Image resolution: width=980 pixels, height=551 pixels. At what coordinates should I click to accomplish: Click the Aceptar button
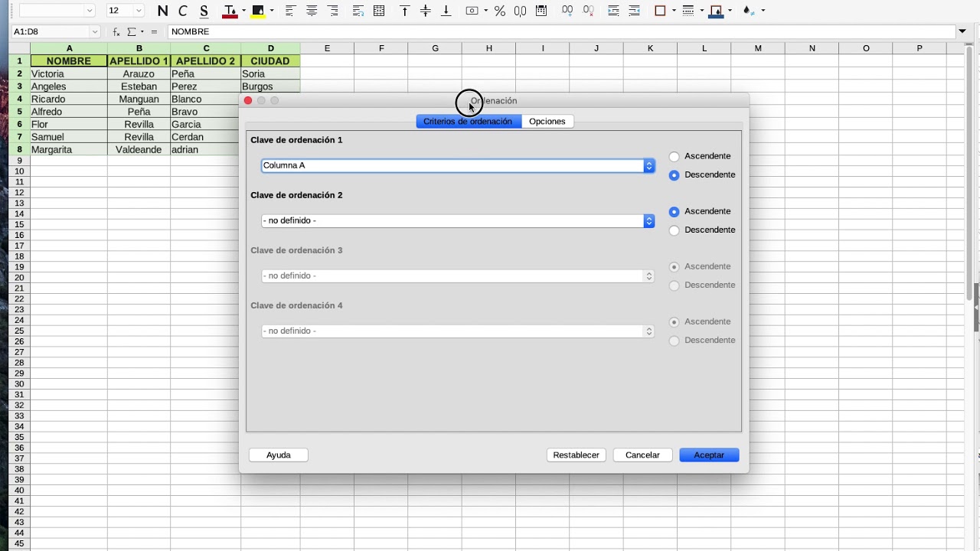click(709, 455)
